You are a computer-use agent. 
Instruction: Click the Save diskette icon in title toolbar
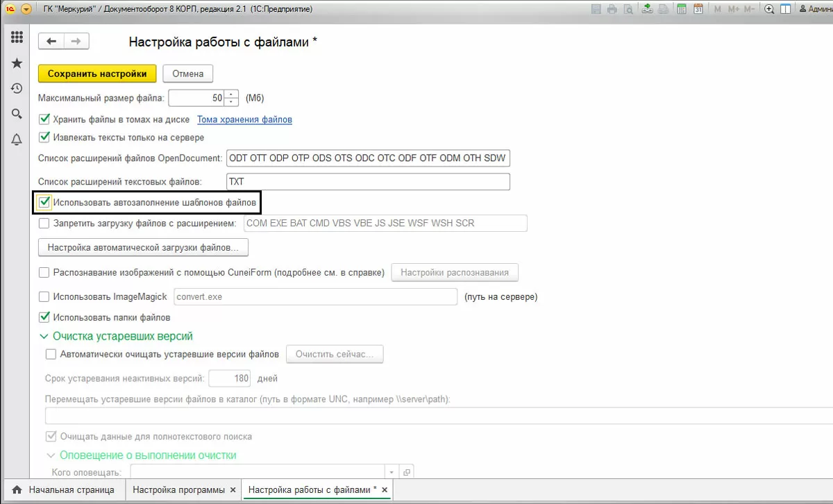pyautogui.click(x=597, y=9)
